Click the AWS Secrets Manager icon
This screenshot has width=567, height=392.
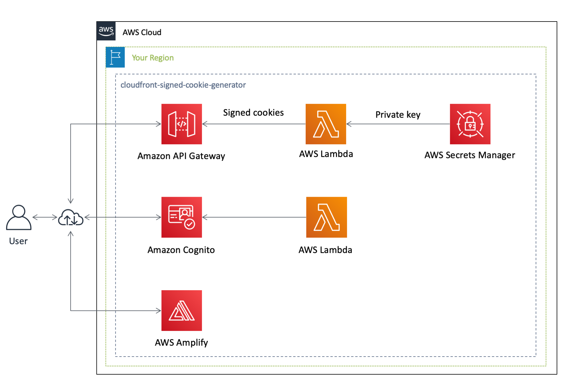coord(470,124)
